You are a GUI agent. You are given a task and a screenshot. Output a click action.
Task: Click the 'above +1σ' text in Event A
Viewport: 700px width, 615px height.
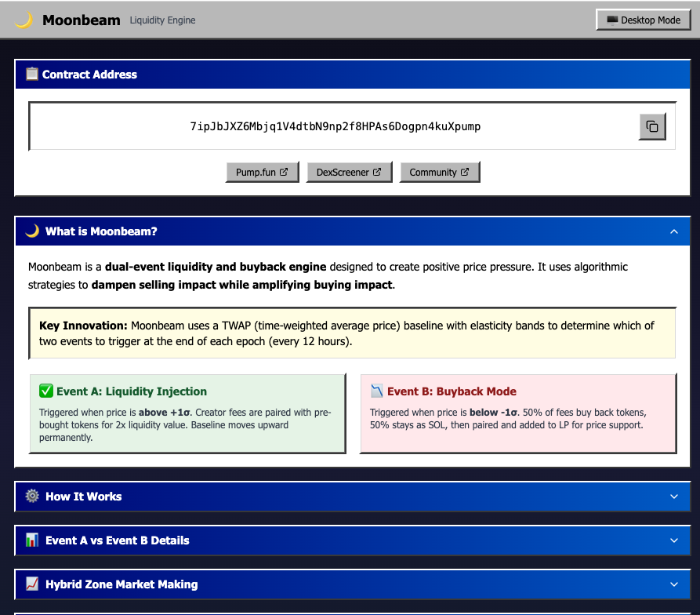click(x=164, y=413)
